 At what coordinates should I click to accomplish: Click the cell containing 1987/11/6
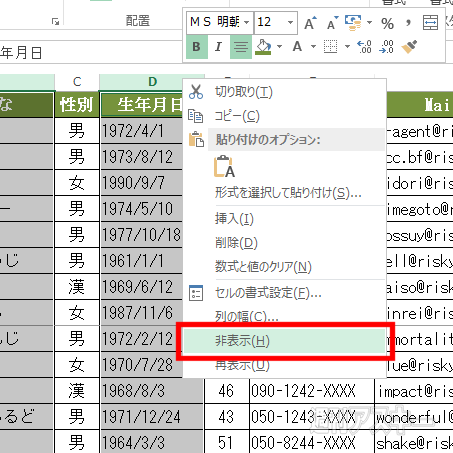point(142,313)
